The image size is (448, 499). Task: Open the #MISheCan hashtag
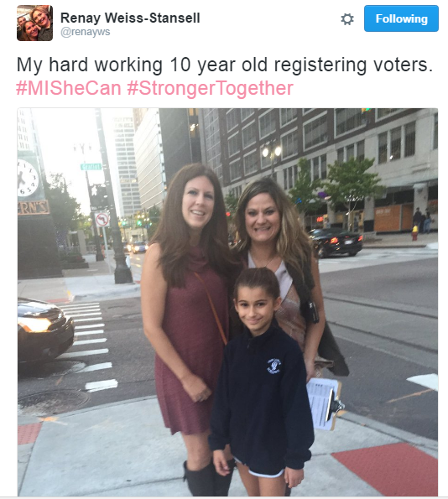point(69,88)
